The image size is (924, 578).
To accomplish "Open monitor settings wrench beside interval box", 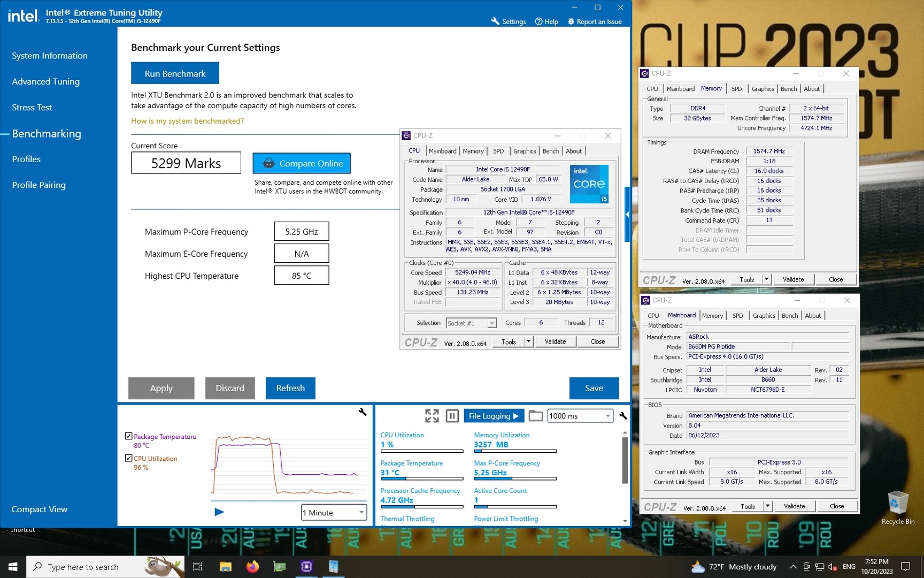I will [x=623, y=416].
